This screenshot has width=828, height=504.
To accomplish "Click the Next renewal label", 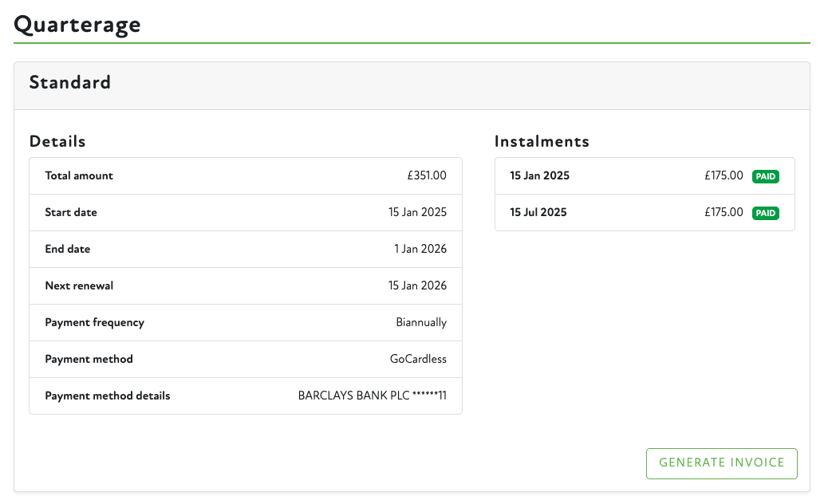I will [x=79, y=286].
